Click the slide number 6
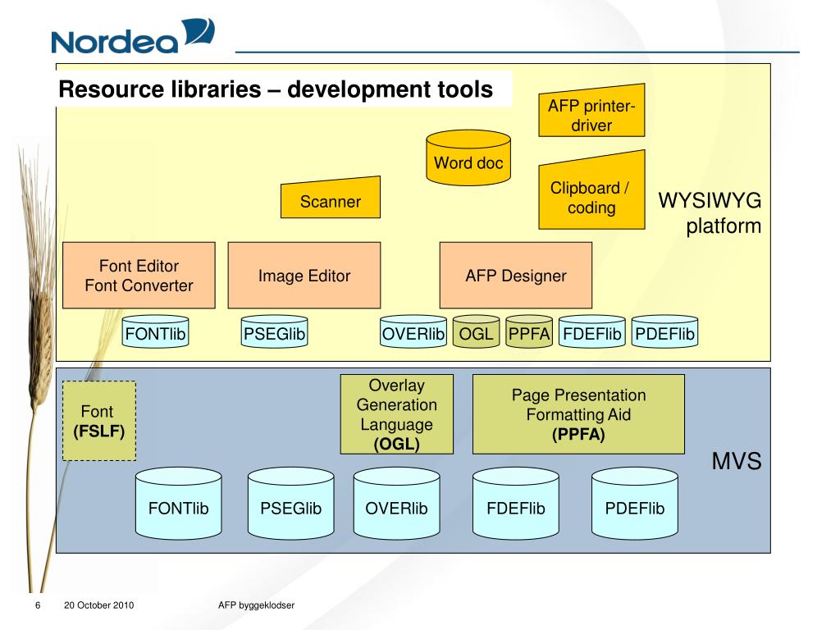The height and width of the screenshot is (630, 840). click(38, 605)
